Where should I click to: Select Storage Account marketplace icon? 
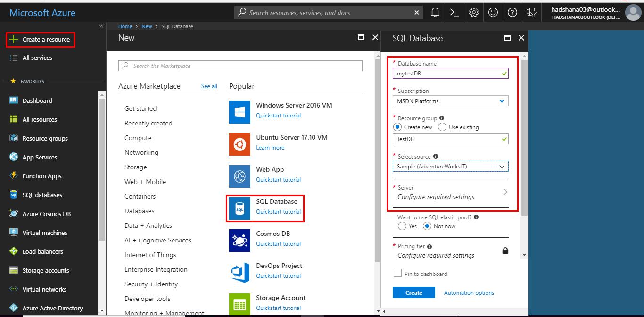(x=239, y=305)
